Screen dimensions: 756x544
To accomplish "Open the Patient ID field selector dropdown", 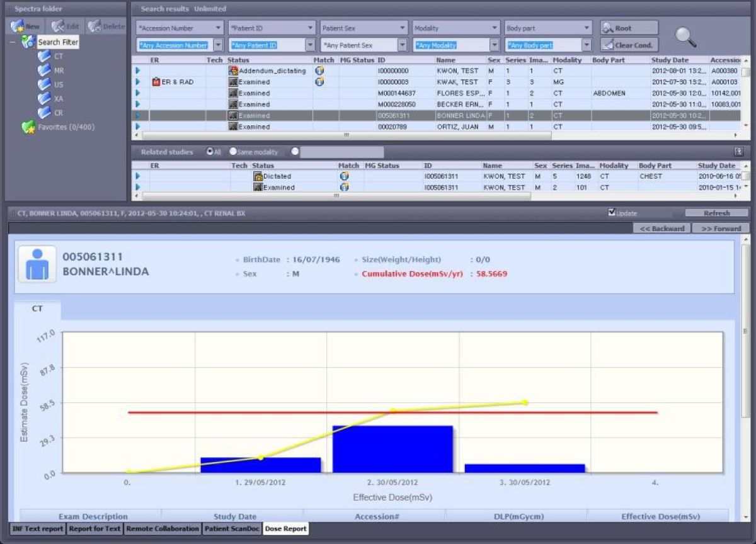I will coord(311,28).
